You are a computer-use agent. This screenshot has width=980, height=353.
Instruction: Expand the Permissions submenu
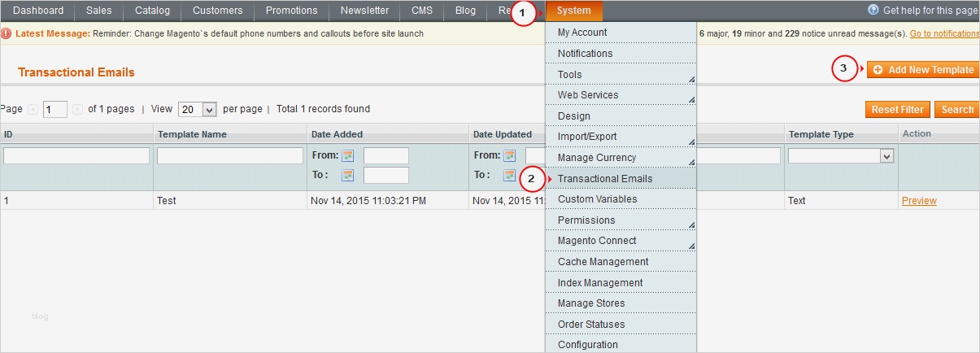(691, 224)
